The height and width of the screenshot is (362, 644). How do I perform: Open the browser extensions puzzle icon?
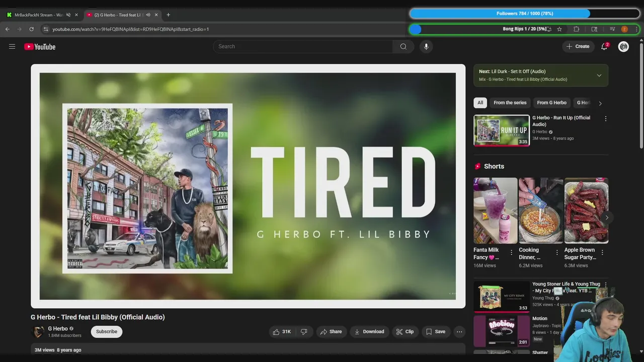coord(577,29)
